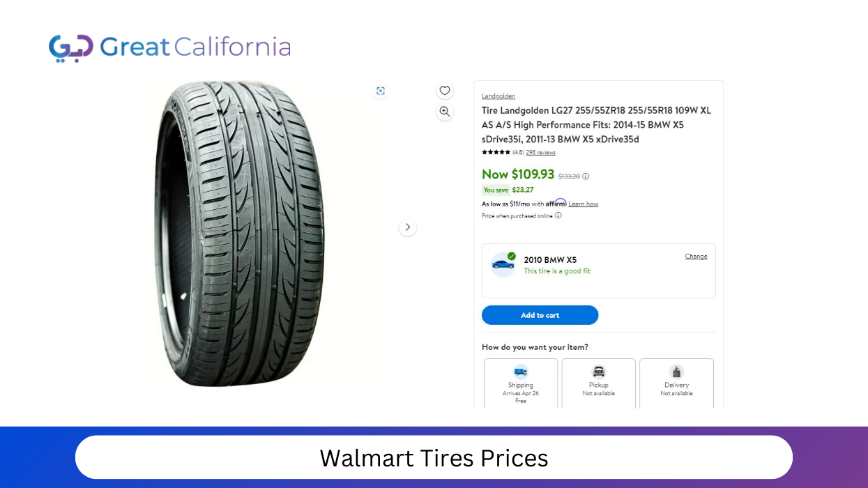The width and height of the screenshot is (868, 488).
Task: Click the five-star rating display
Action: coord(496,152)
